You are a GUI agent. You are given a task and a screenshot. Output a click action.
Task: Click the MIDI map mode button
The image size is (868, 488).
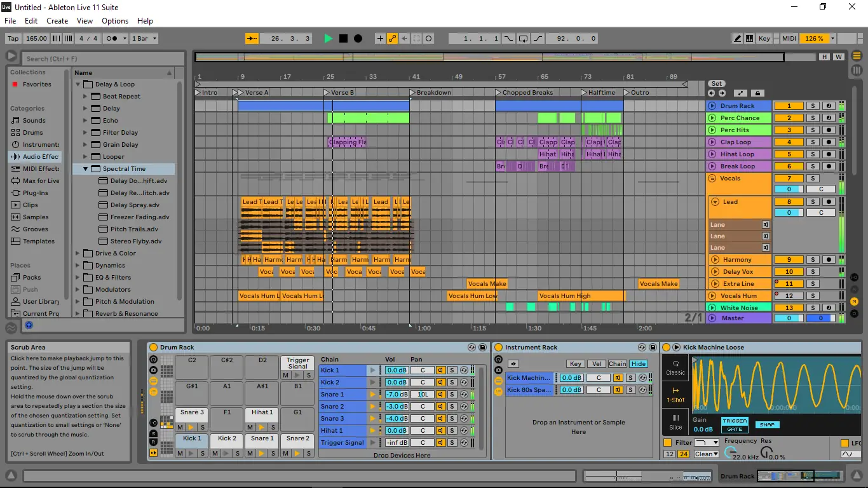tap(789, 39)
